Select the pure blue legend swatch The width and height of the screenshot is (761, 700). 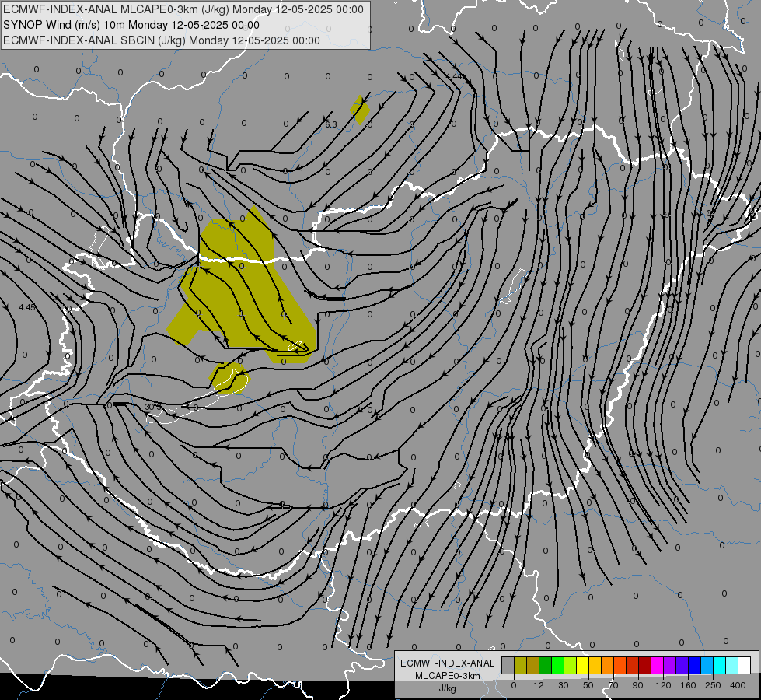695,665
